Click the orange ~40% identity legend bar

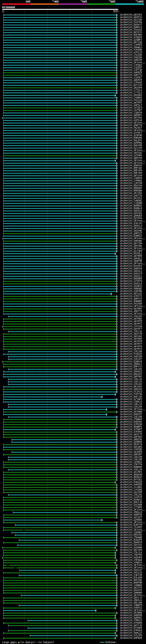click(x=45, y=4)
